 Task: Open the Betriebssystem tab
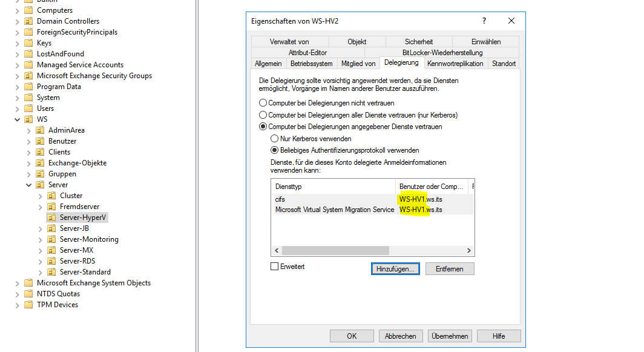coord(311,64)
